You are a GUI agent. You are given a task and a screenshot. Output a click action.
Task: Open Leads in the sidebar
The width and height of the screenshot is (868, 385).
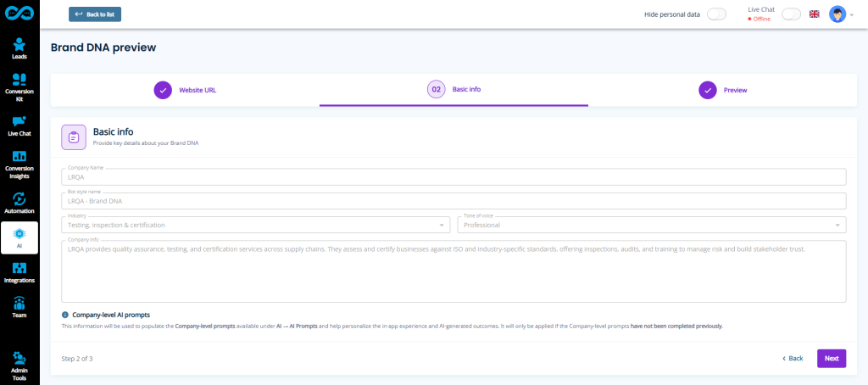(x=19, y=48)
